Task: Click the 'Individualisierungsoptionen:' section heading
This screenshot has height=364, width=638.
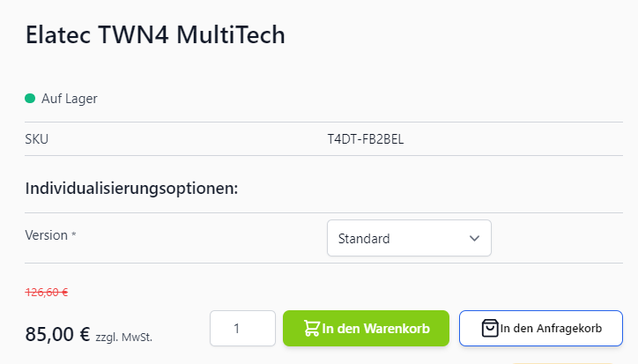Action: pos(132,188)
